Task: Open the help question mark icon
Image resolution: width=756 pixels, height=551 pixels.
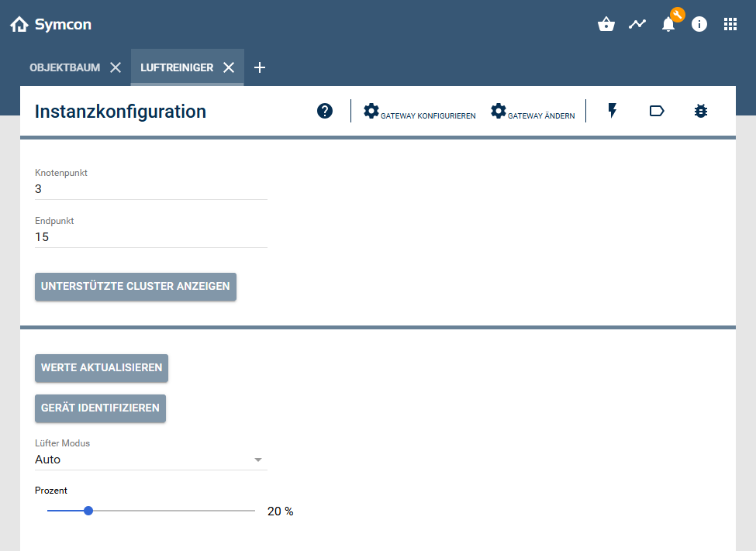Action: pos(325,111)
